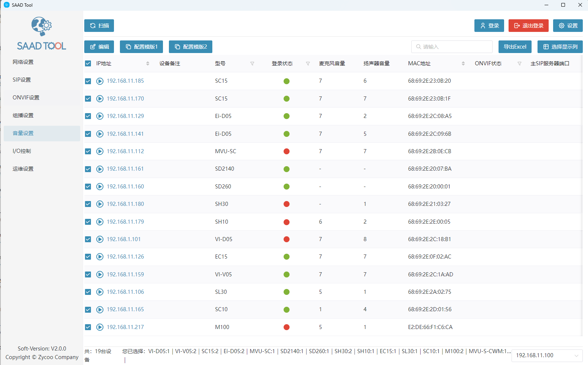Viewport: 588px width, 365px height.
Task: Uncheck the checkbox for 192.168.11.126
Action: pos(88,257)
